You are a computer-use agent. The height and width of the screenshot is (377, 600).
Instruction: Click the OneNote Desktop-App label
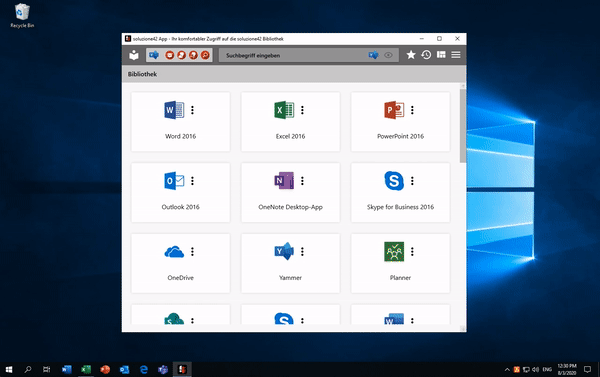pos(290,207)
